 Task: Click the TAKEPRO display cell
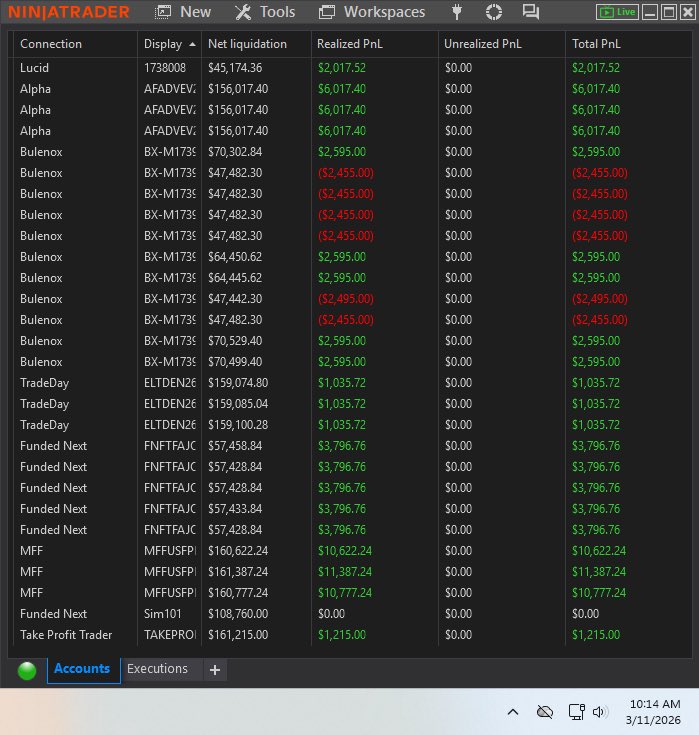click(170, 635)
